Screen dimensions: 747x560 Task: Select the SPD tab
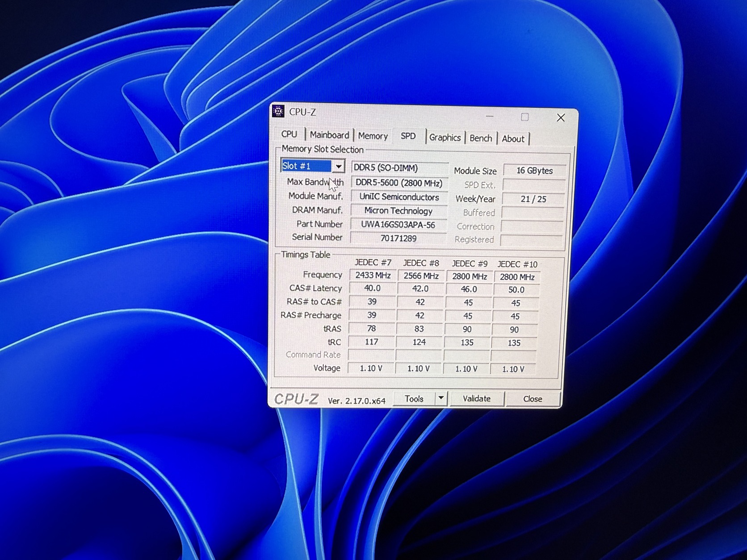408,136
